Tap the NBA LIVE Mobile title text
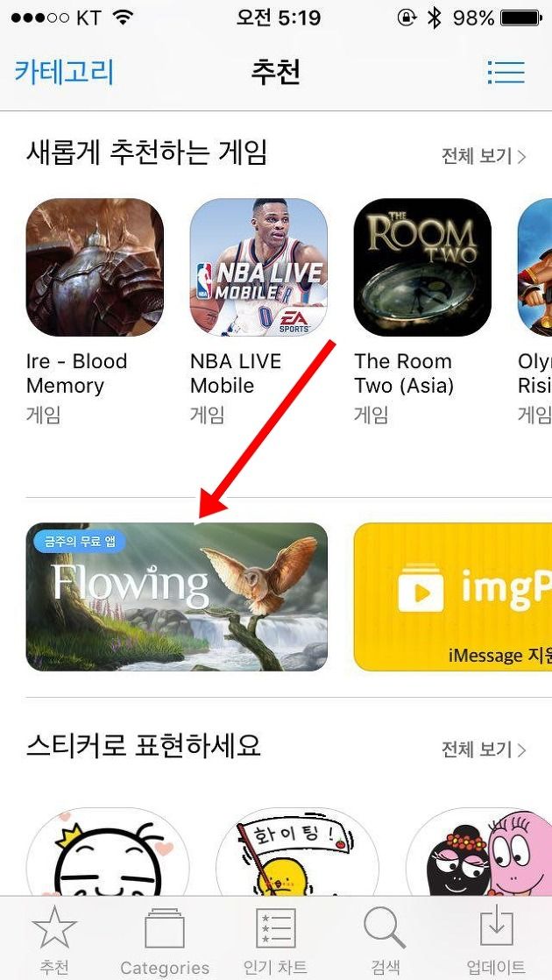 pyautogui.click(x=236, y=373)
